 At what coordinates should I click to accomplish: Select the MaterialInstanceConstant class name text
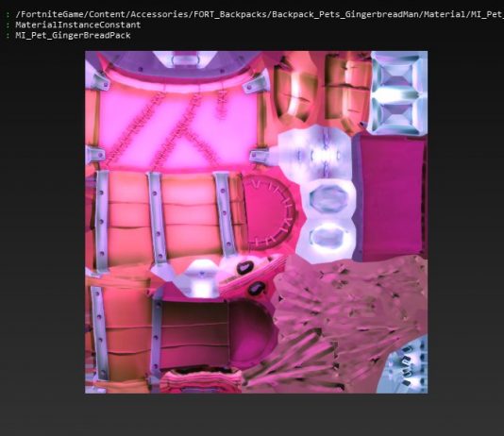[78, 25]
